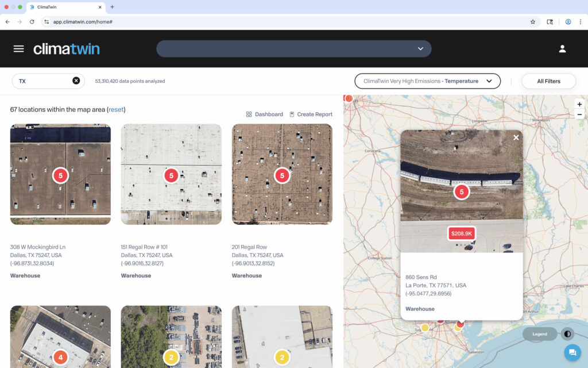
Task: Zoom into the map with plus button
Action: coord(580,104)
